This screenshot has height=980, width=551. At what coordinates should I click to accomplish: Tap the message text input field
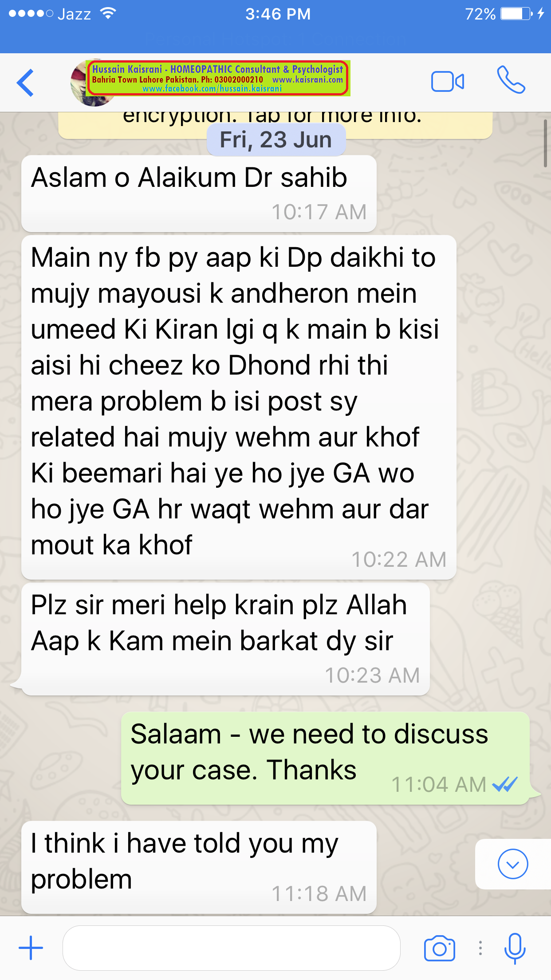click(x=232, y=948)
